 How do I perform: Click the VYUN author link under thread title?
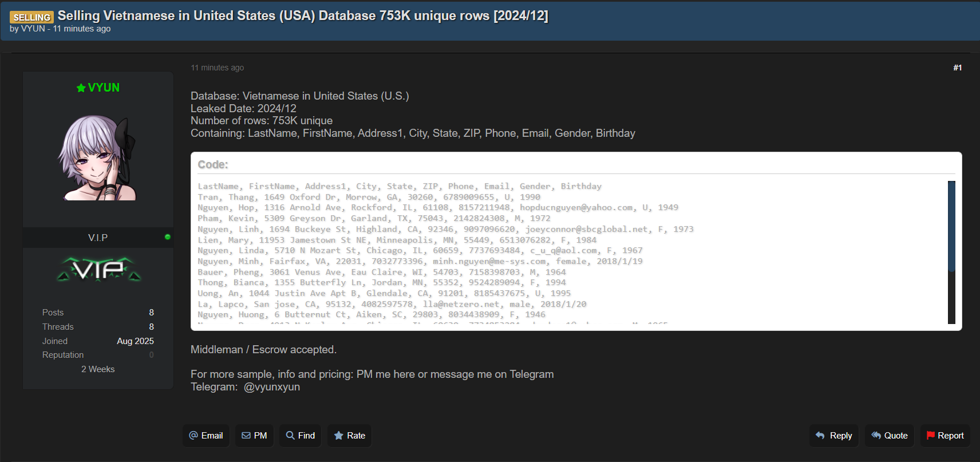(x=33, y=29)
